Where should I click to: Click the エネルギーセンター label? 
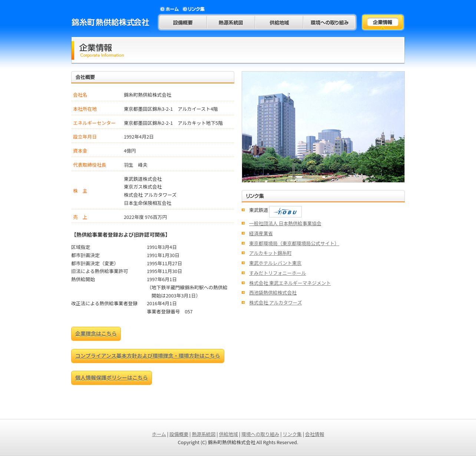pyautogui.click(x=94, y=123)
